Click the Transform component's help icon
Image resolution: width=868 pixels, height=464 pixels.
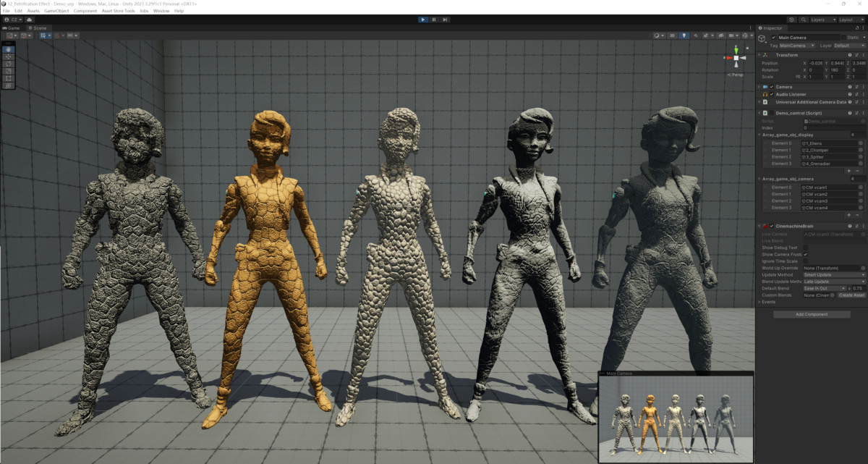pos(850,55)
